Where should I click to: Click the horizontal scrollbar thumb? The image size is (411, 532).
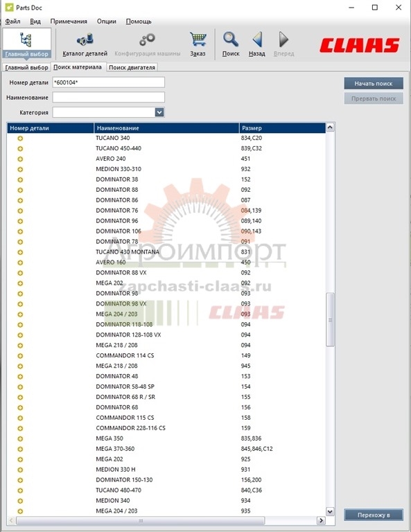tap(140, 520)
